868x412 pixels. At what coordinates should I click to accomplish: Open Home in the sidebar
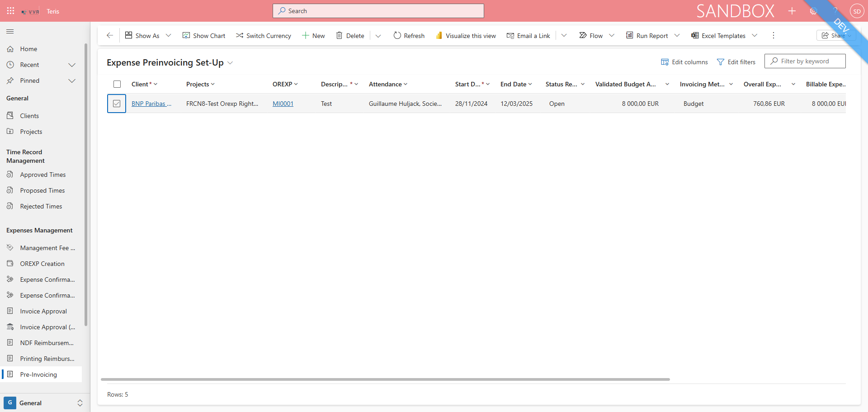[x=41, y=49]
